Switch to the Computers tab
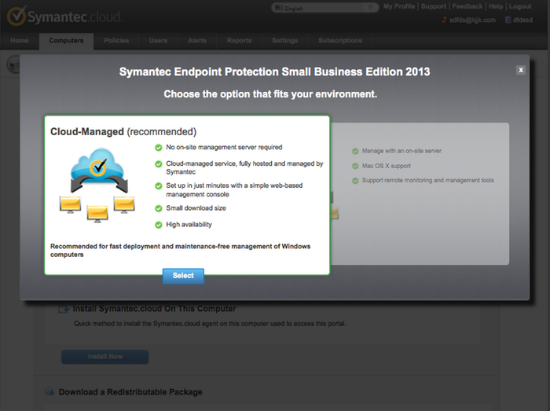This screenshot has height=411, width=550. [66, 41]
